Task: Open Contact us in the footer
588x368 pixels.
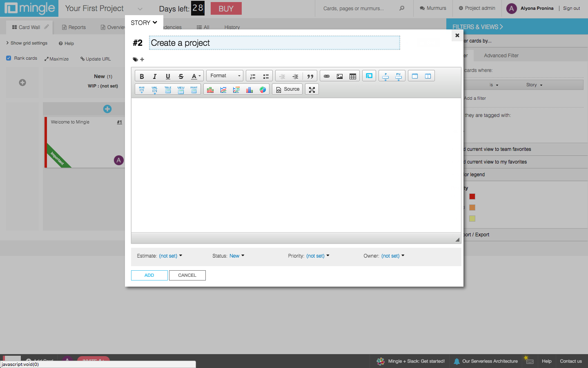Action: click(571, 361)
